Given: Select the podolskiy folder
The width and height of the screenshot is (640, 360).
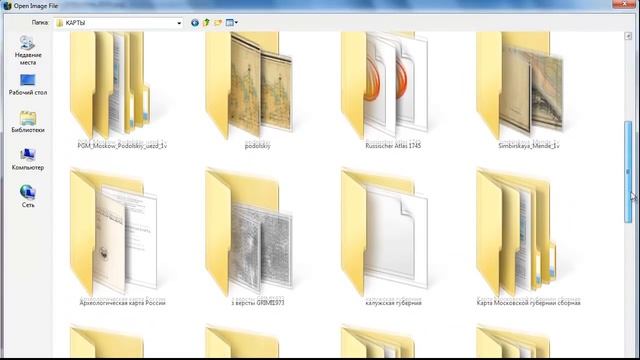Looking at the screenshot, I should pyautogui.click(x=258, y=91).
